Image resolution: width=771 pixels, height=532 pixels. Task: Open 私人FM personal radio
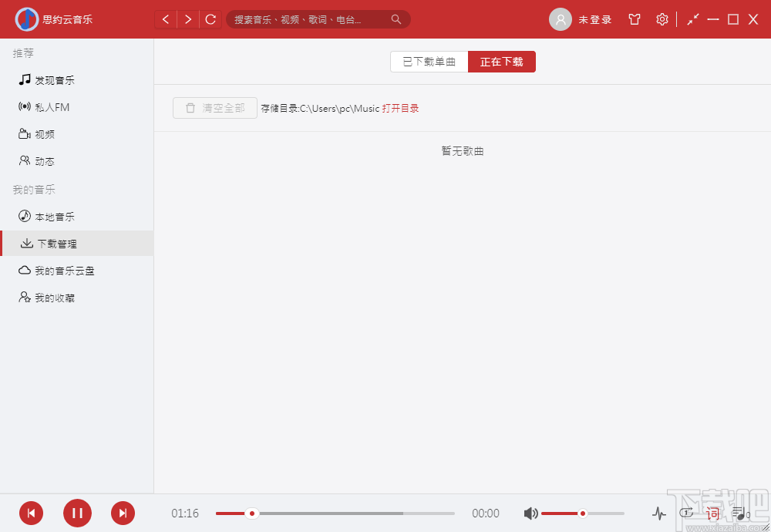pos(45,106)
